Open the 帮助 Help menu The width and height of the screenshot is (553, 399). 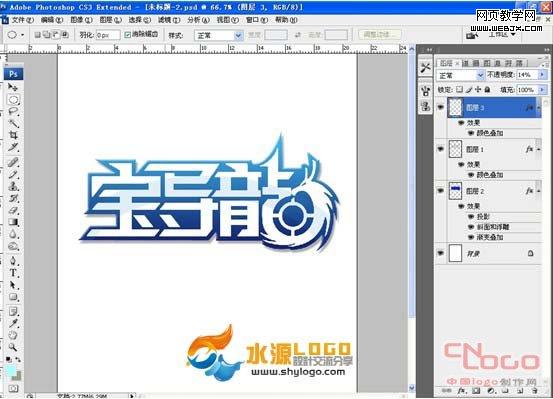click(286, 20)
